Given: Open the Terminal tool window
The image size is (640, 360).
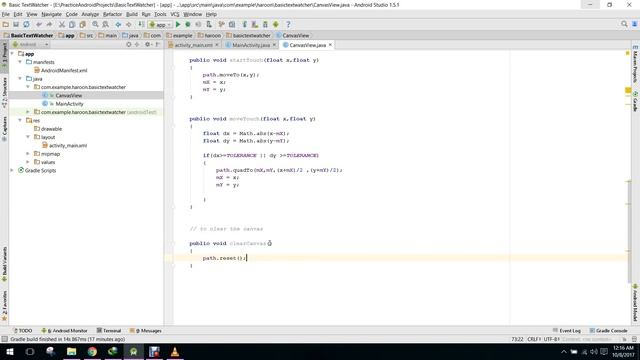Looking at the screenshot, I should [109, 331].
